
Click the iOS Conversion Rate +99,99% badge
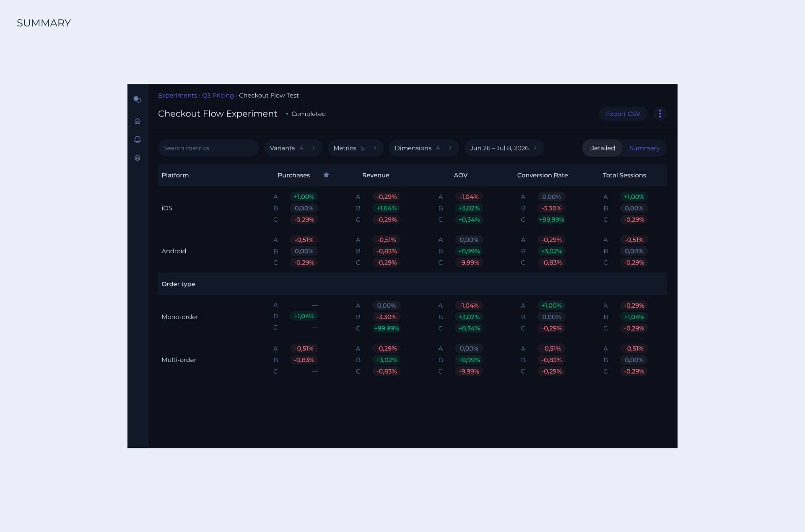tap(551, 220)
